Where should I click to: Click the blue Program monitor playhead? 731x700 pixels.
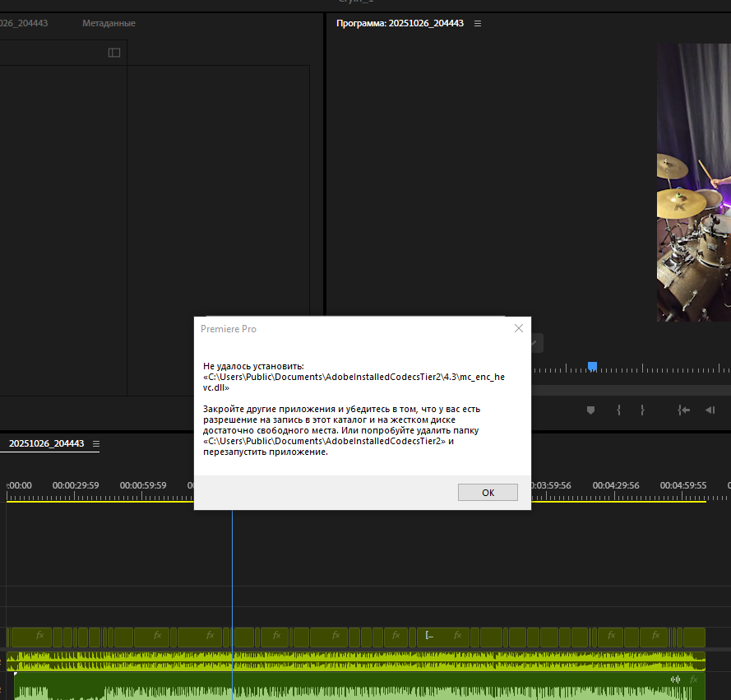click(x=592, y=366)
